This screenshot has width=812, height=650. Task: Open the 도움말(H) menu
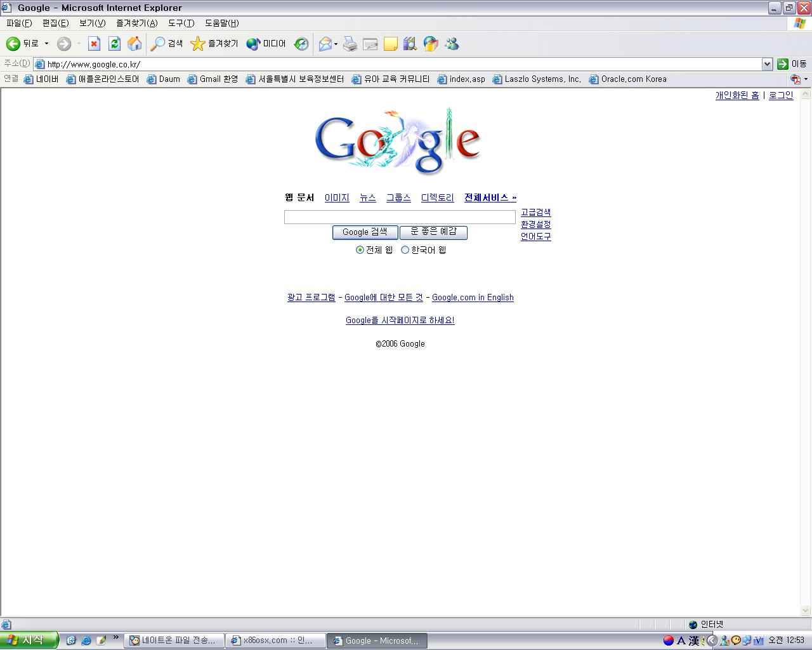pyautogui.click(x=221, y=23)
